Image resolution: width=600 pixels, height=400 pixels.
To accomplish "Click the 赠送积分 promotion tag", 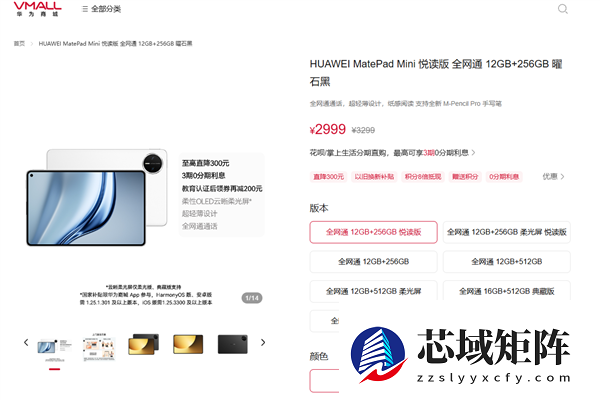I will tap(465, 176).
